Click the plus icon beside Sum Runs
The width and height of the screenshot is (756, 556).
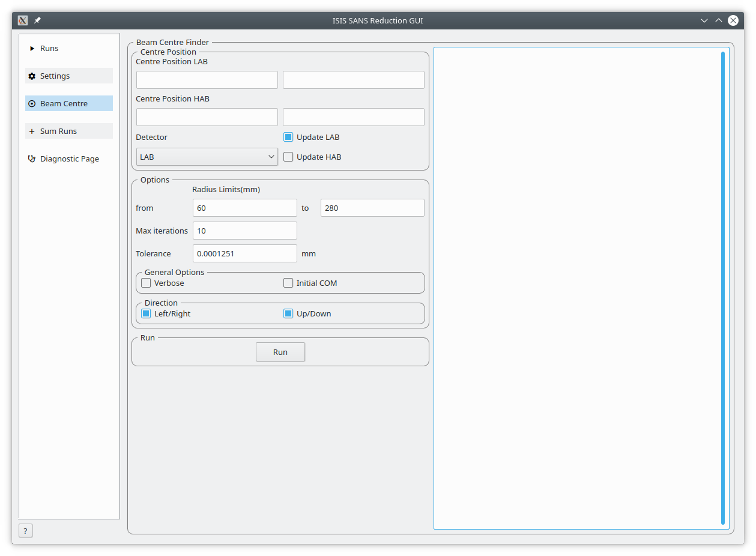click(x=32, y=131)
